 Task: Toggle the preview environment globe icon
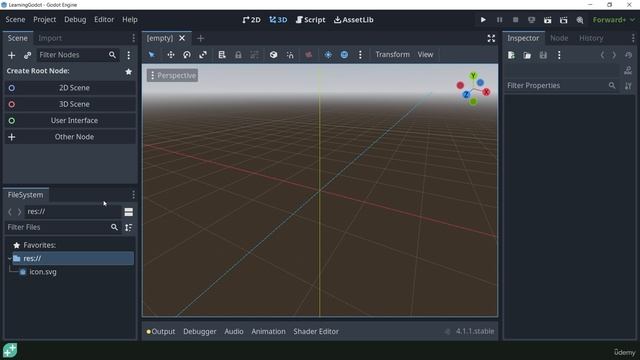pos(344,55)
